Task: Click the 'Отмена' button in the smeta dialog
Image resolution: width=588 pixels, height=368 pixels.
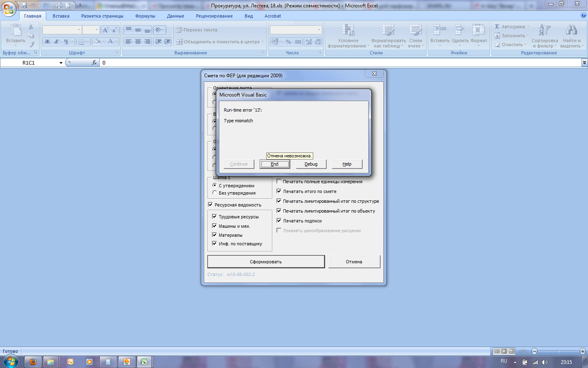Action: point(354,262)
